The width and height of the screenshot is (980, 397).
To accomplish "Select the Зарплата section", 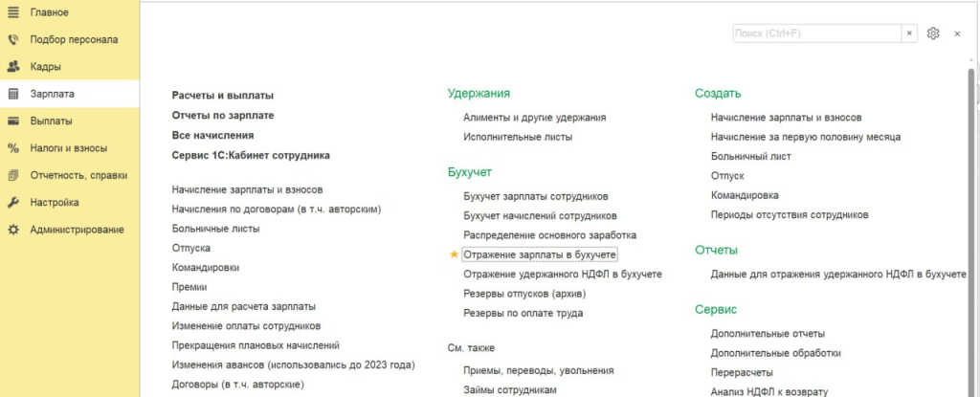I will pyautogui.click(x=69, y=94).
